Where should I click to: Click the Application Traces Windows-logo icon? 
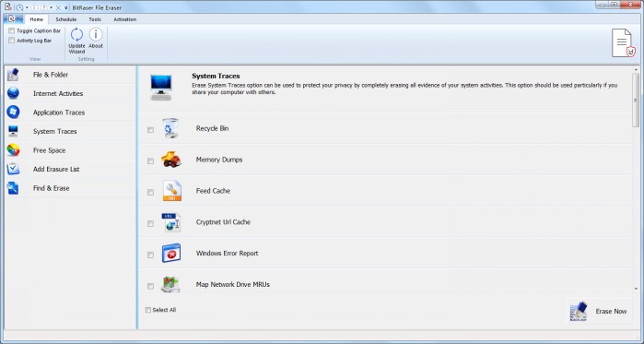tap(13, 113)
